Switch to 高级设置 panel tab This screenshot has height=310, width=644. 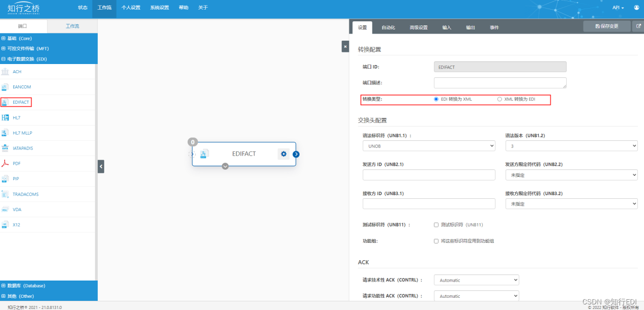(x=419, y=27)
